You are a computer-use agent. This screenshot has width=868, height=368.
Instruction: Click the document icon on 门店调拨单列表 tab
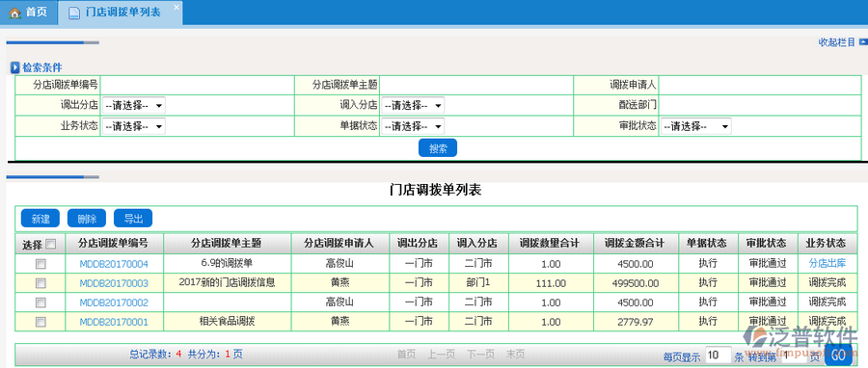[73, 13]
